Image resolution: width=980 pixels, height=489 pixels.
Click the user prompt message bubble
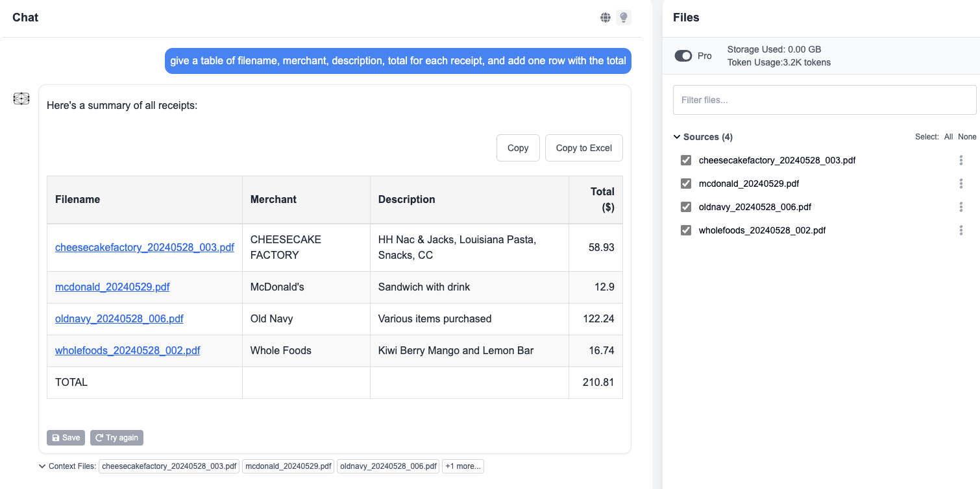pos(398,61)
